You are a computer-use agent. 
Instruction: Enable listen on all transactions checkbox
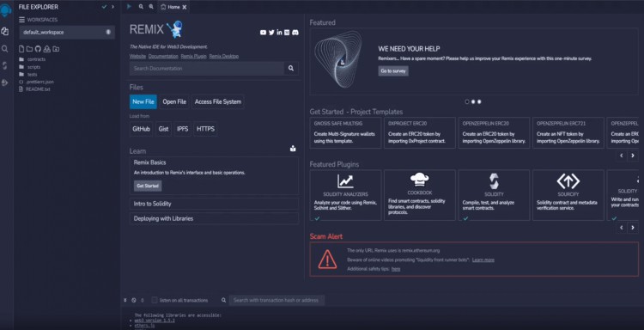pos(155,301)
